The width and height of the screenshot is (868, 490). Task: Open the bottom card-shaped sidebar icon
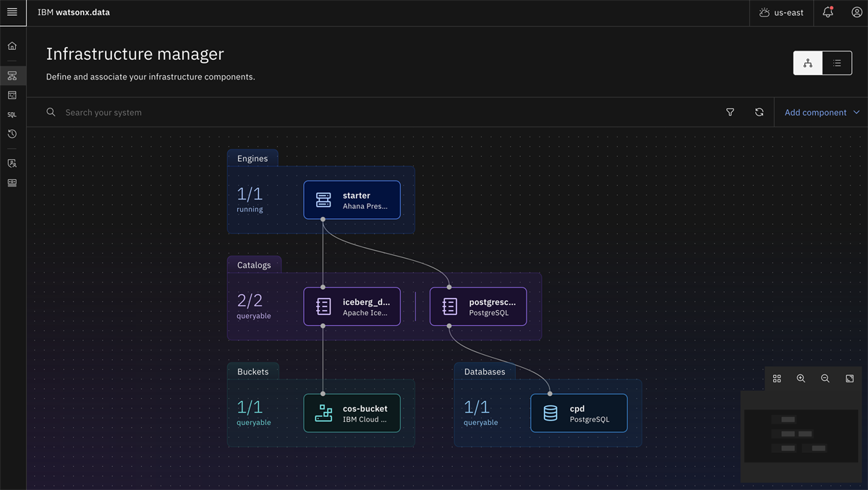coord(12,183)
